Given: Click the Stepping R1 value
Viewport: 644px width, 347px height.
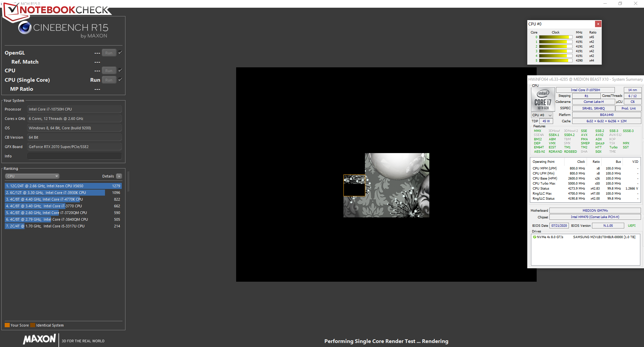Looking at the screenshot, I should click(x=586, y=96).
